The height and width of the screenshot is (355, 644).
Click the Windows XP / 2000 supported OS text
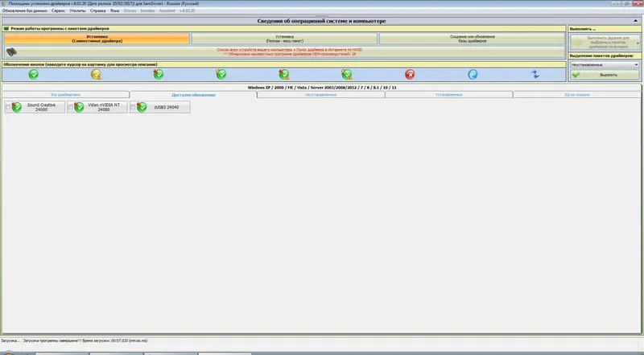(x=322, y=88)
